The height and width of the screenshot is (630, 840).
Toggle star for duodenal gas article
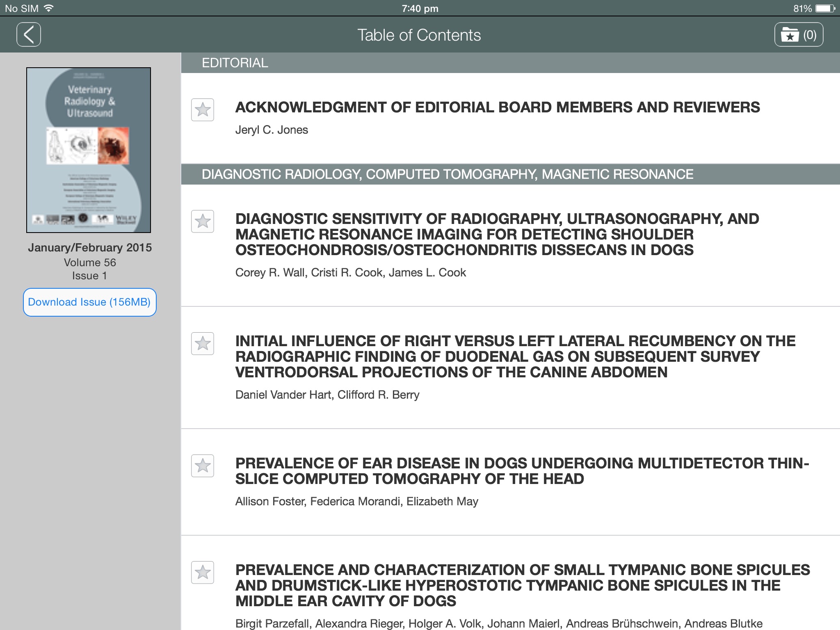point(203,344)
